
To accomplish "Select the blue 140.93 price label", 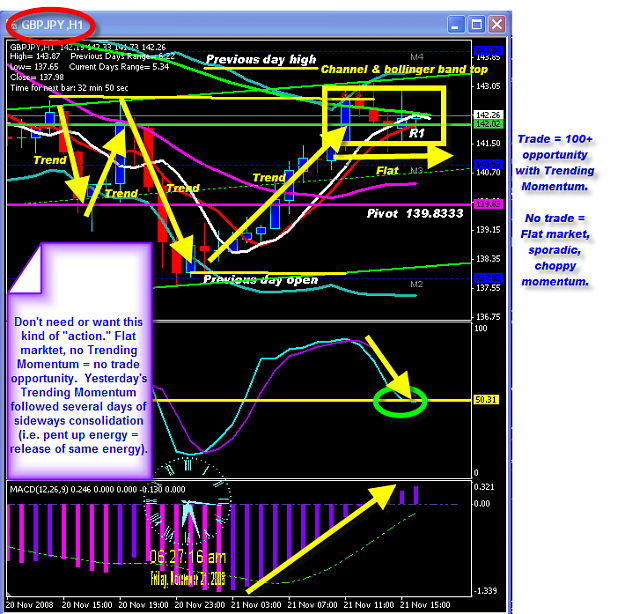I will [x=488, y=164].
